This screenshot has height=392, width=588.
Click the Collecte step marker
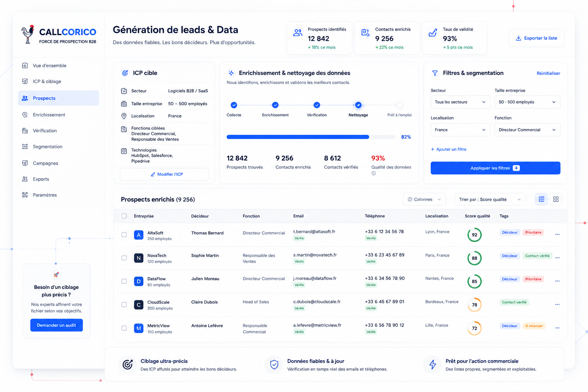tap(234, 105)
